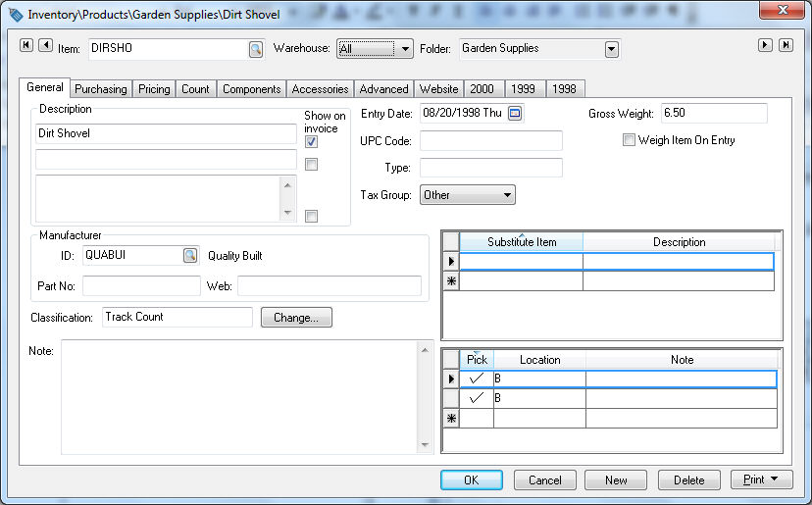
Task: Select the new-row asterisk in Substitute Item grid
Action: click(x=451, y=281)
